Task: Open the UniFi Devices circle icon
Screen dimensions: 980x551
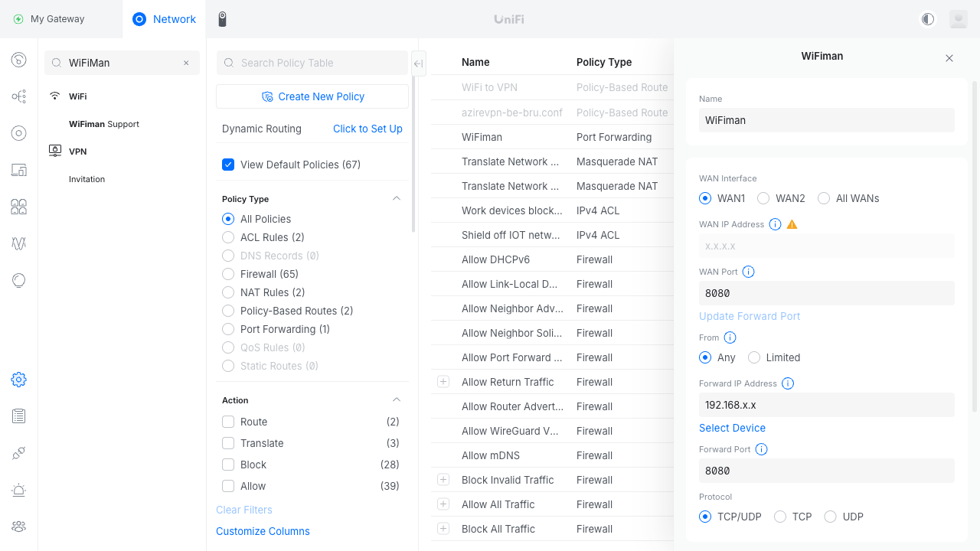Action: coord(19,133)
